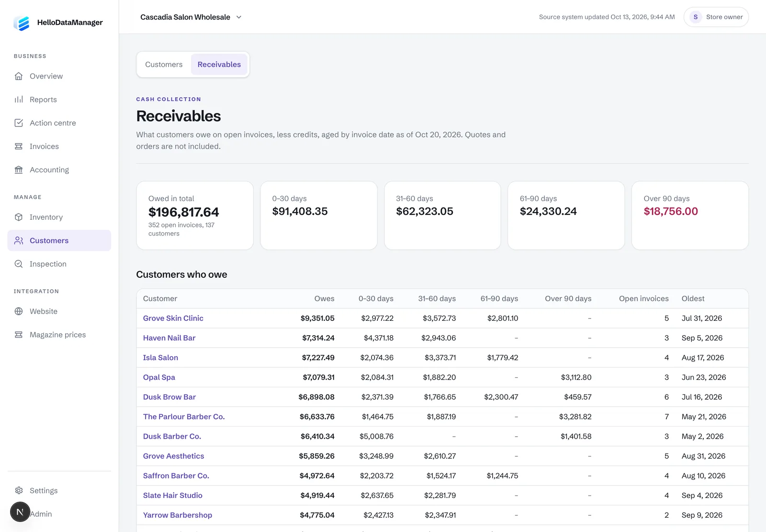Click the Store owner account button
766x532 pixels.
[716, 17]
